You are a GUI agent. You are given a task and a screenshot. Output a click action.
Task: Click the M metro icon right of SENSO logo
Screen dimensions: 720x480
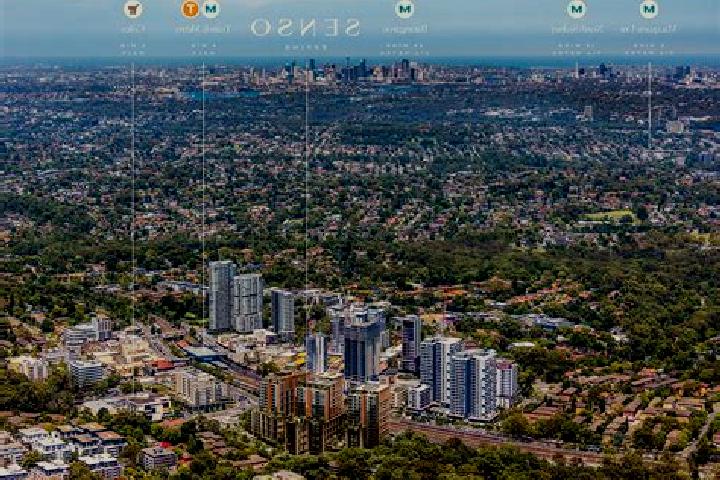click(x=405, y=9)
